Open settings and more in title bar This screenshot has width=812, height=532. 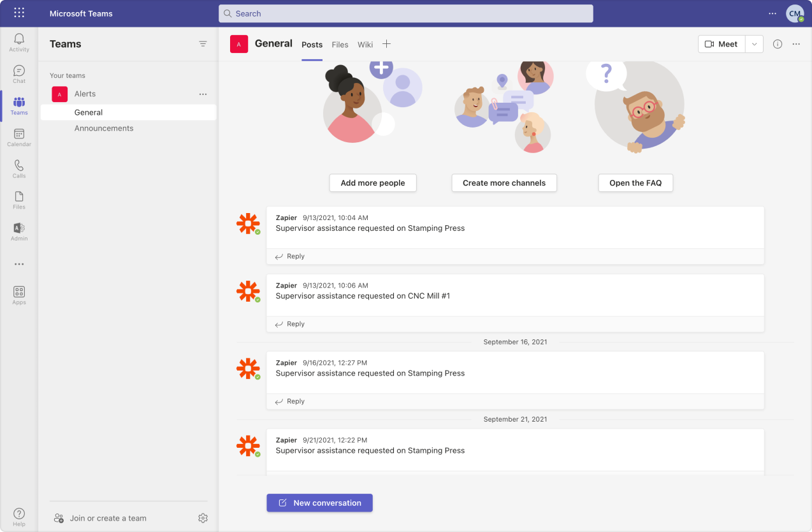point(772,13)
